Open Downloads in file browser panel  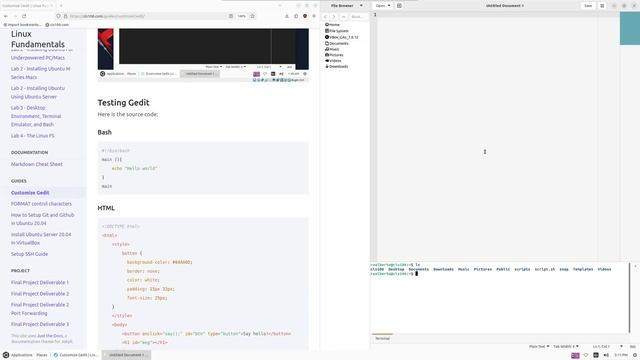(x=337, y=66)
